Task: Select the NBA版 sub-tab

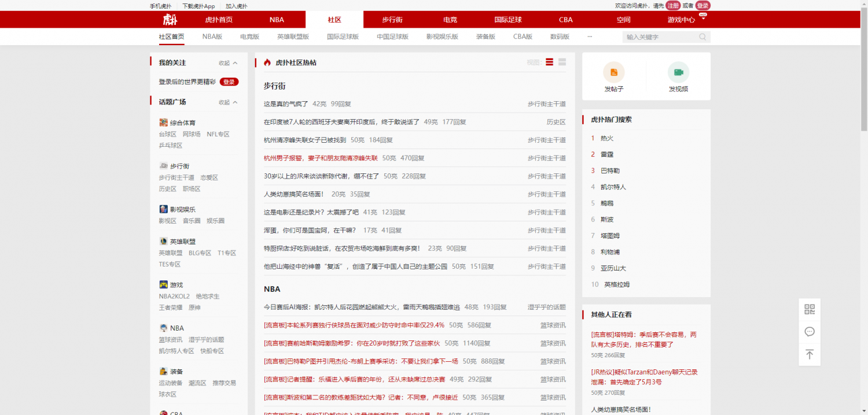Action: (212, 36)
